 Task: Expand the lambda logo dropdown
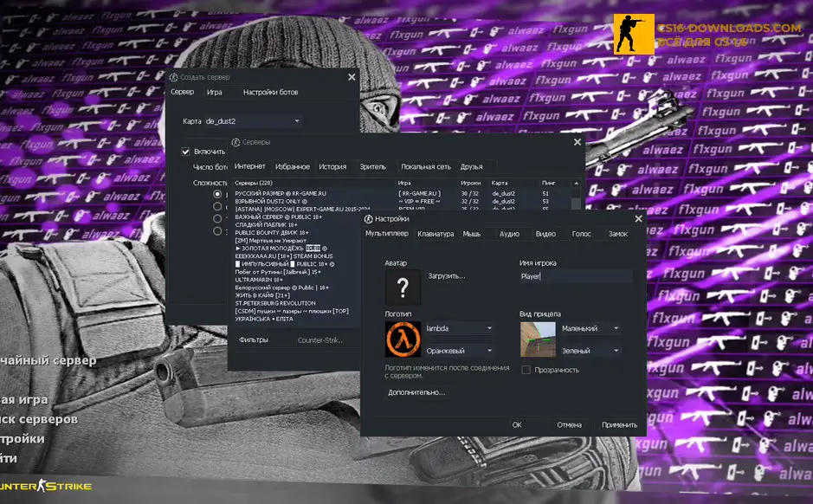point(459,329)
